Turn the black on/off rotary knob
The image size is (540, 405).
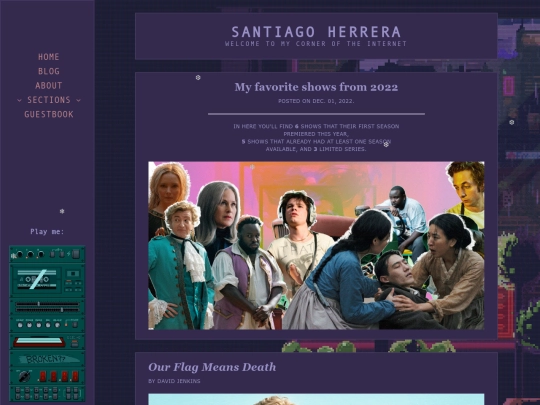pyautogui.click(x=24, y=376)
